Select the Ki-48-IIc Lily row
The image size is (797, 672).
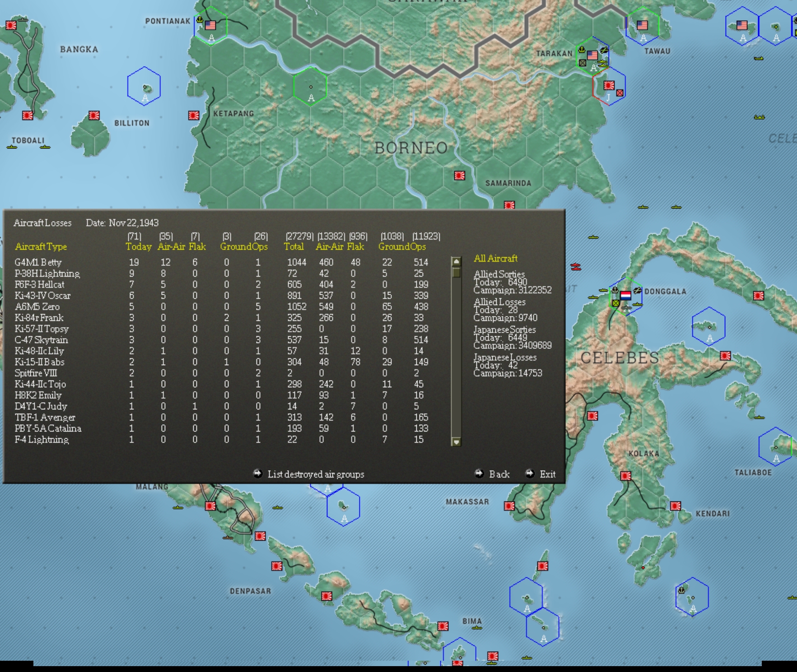[222, 351]
